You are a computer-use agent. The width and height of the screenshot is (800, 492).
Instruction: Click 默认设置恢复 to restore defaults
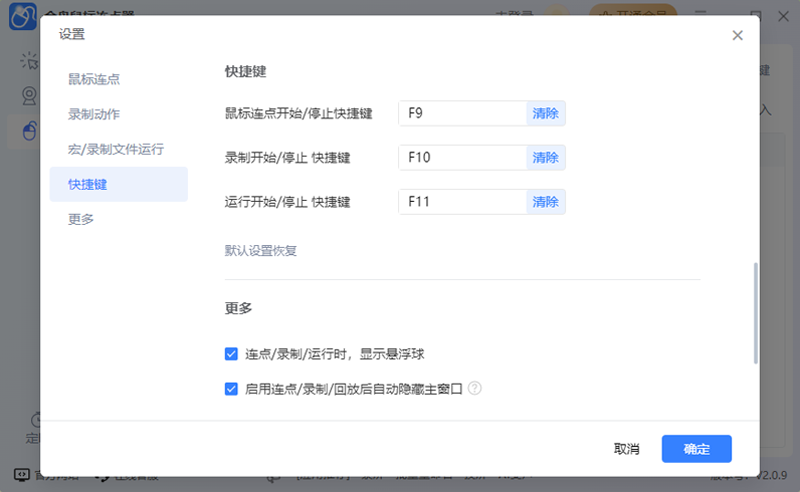coord(261,250)
